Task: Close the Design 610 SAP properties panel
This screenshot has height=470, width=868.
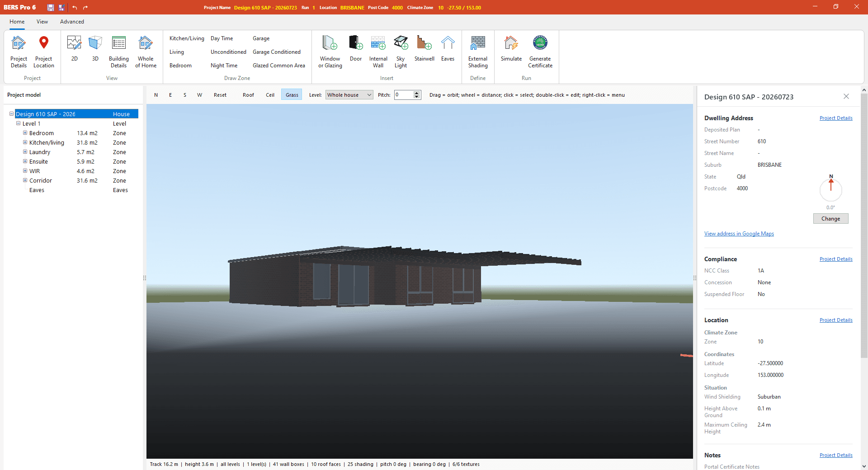Action: click(846, 96)
